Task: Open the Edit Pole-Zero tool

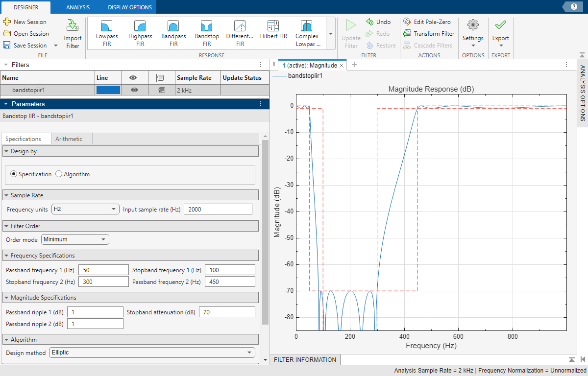Action: pos(428,22)
